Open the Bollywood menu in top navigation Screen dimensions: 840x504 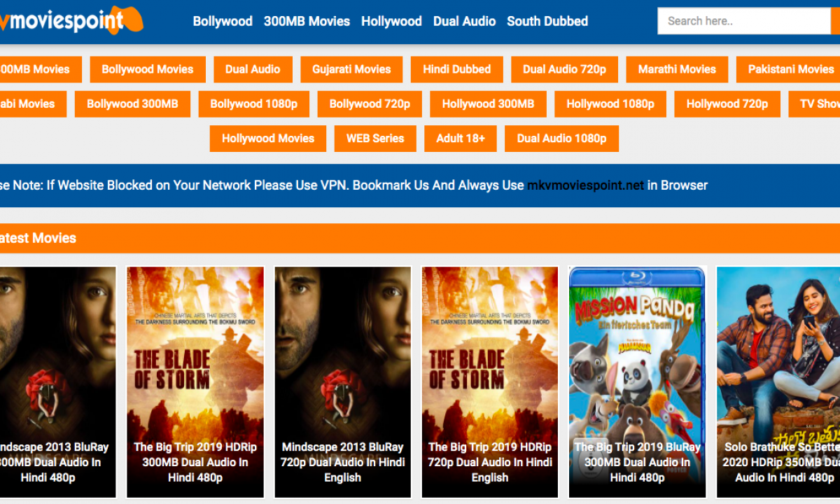point(223,21)
